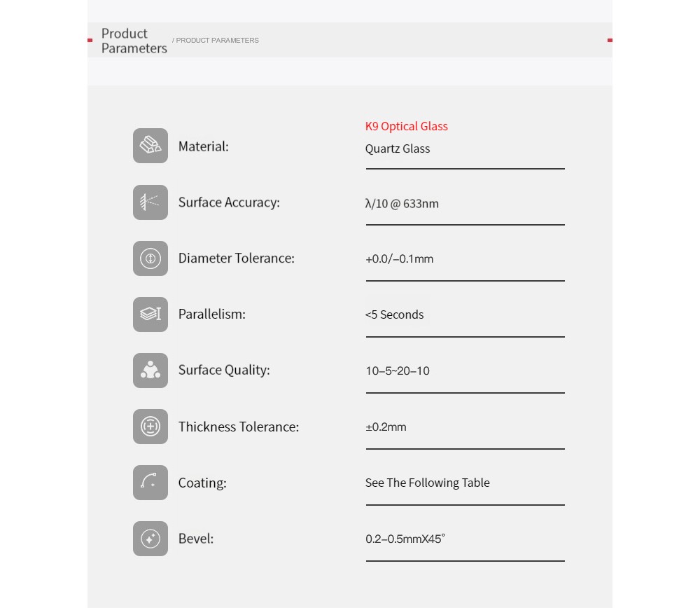
Task: Click the 'Parallelism:' label
Action: click(212, 314)
